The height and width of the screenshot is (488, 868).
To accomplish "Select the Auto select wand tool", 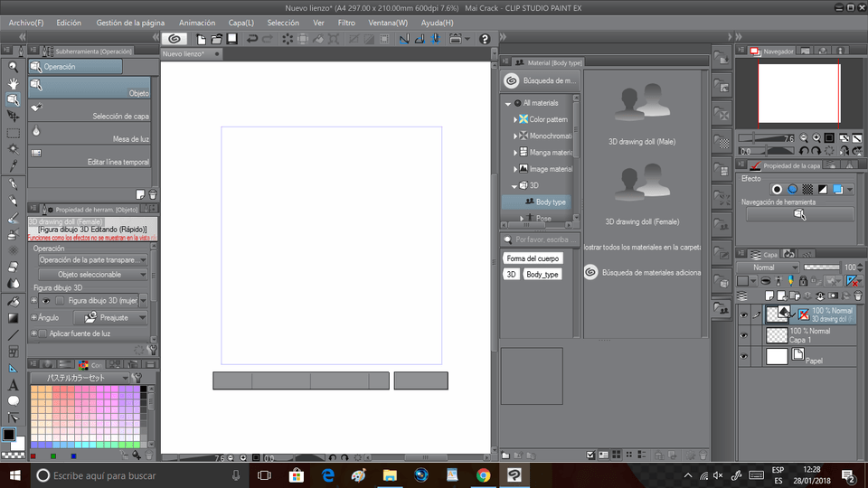I will pyautogui.click(x=14, y=149).
